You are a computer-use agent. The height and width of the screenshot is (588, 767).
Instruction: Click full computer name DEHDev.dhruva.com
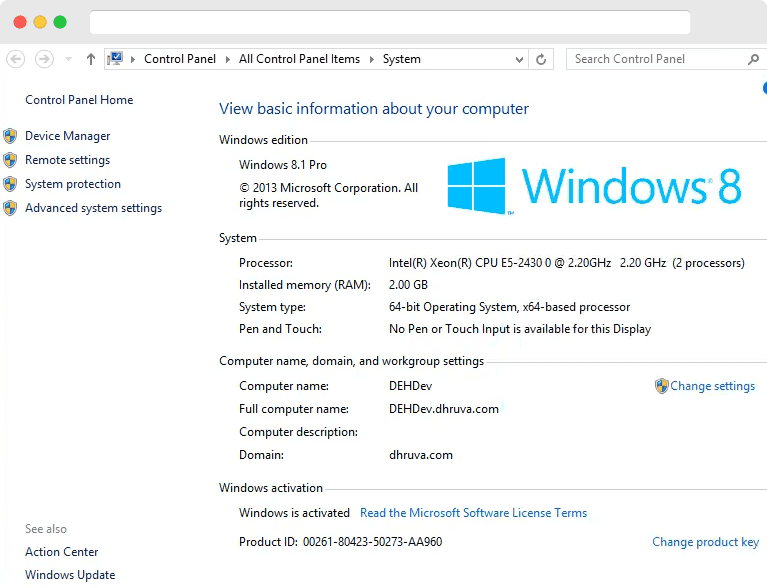444,409
